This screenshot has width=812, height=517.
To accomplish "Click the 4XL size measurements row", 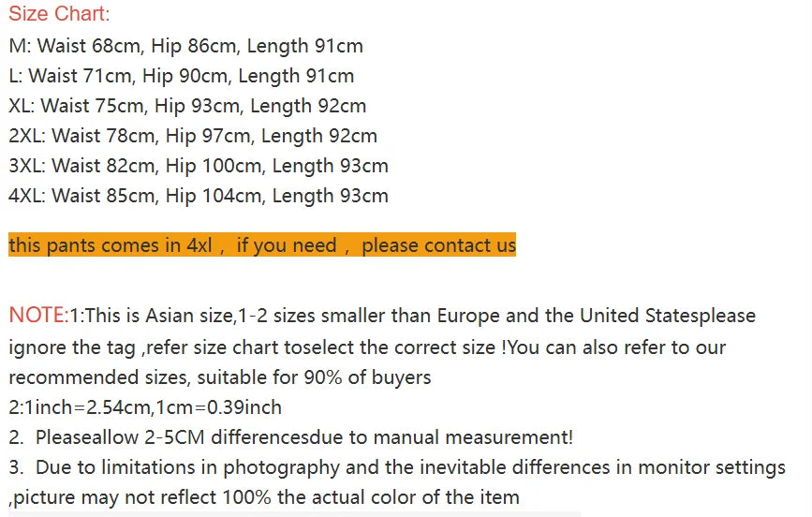I will pos(198,196).
